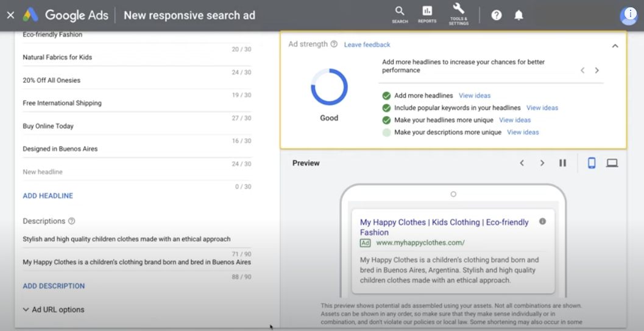
Task: Open the account avatar menu
Action: click(x=629, y=16)
